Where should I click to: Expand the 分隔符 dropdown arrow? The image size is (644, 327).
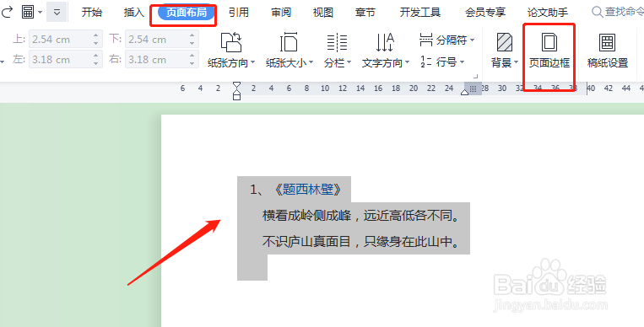[473, 40]
